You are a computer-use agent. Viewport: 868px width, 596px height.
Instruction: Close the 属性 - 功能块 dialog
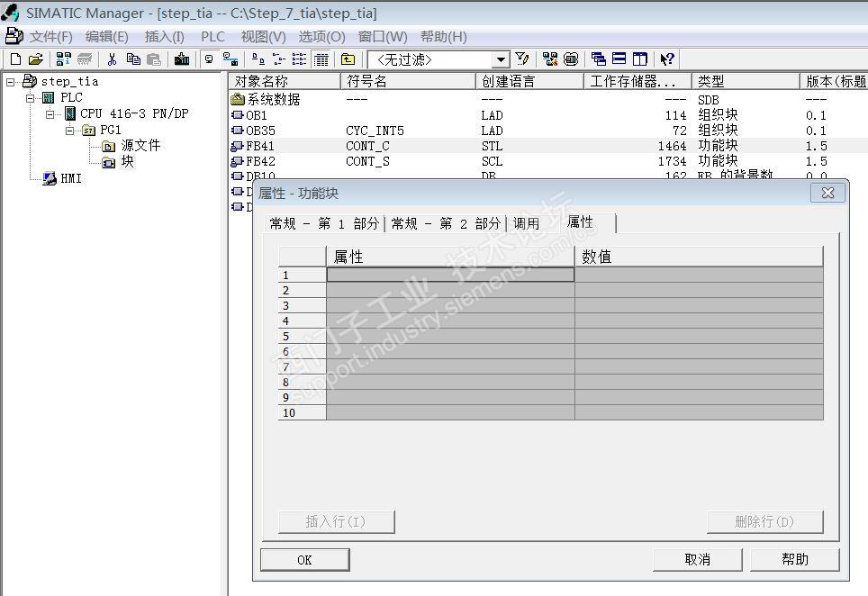[827, 193]
